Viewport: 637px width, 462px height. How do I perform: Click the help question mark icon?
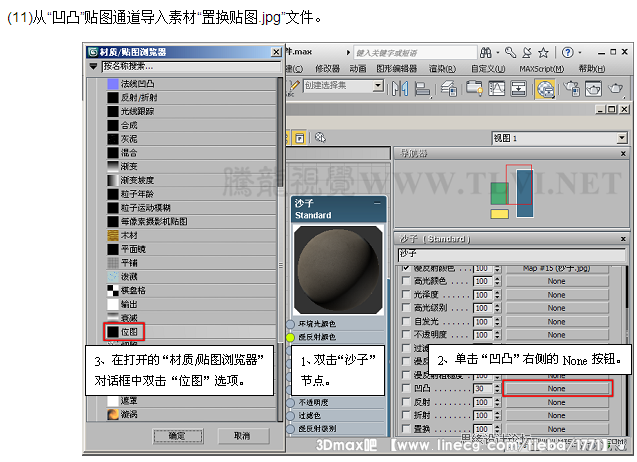tap(568, 52)
